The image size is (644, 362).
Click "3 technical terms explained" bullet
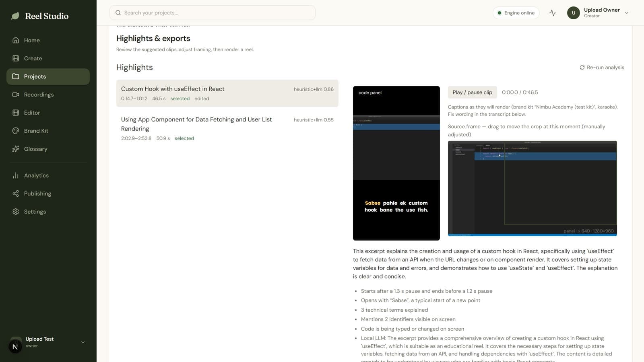point(394,310)
